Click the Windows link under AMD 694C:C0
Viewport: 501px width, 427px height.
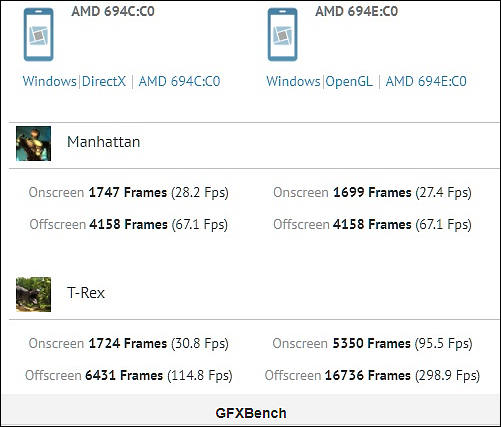50,81
